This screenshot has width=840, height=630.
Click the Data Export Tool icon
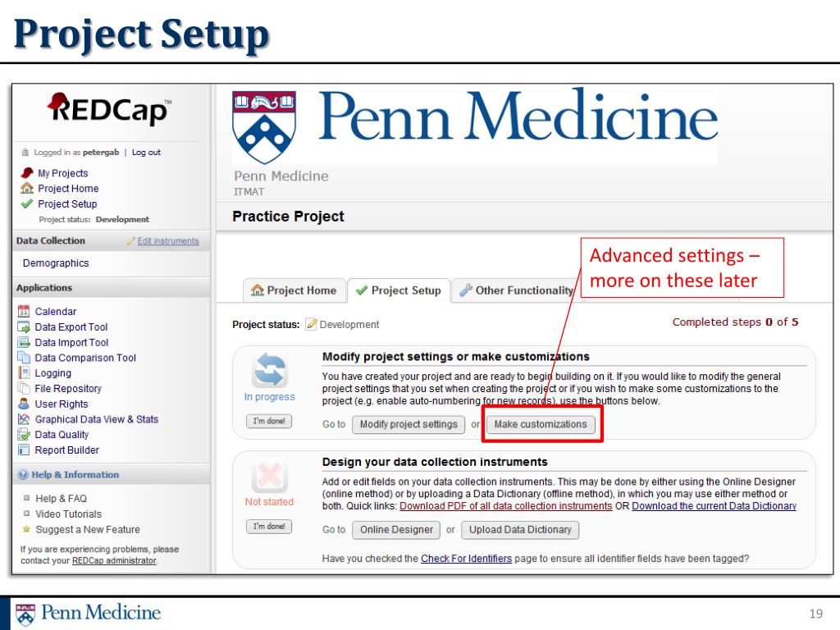tap(24, 326)
